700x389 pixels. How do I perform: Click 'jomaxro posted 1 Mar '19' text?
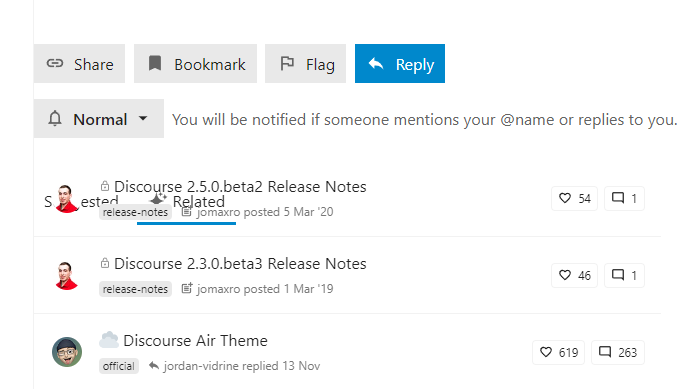265,289
